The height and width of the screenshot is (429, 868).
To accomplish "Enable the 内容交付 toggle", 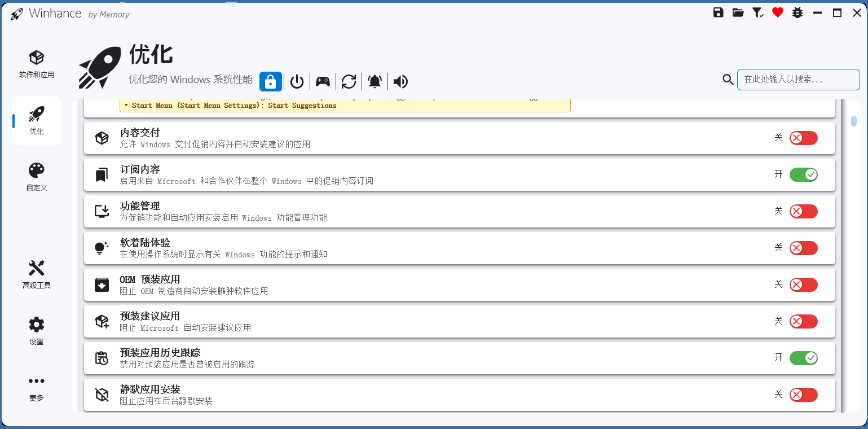I will (803, 138).
